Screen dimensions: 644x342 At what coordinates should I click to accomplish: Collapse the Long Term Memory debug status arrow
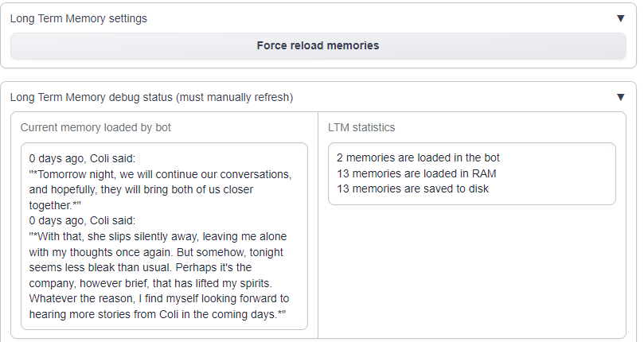point(621,97)
